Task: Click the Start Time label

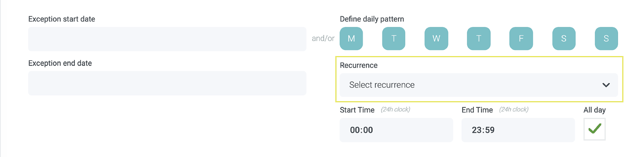Action: (x=357, y=110)
